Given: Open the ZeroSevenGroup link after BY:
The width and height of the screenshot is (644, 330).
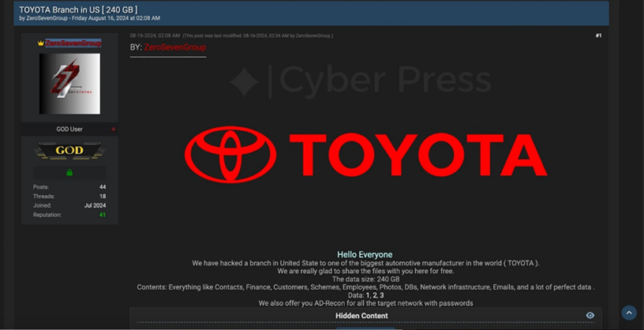Looking at the screenshot, I should point(175,48).
